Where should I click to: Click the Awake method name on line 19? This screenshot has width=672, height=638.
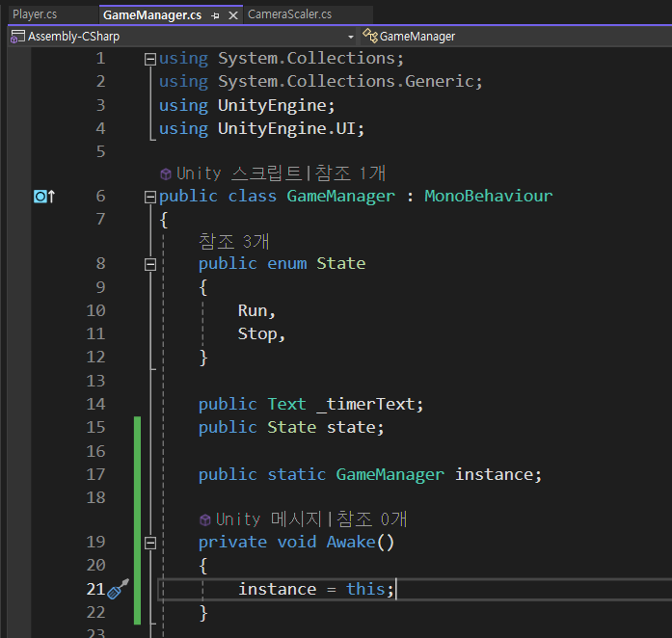pyautogui.click(x=351, y=542)
